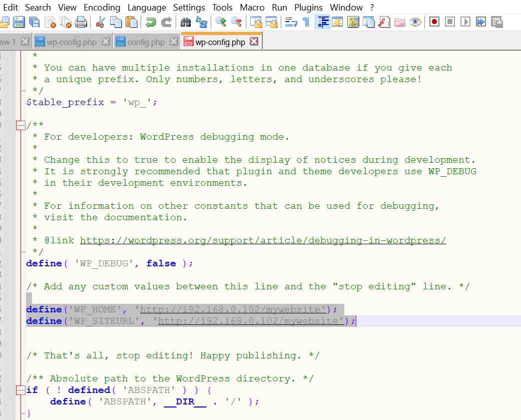Stop macro recording with stop icon
Screen dimensions: 521x420
point(449,22)
